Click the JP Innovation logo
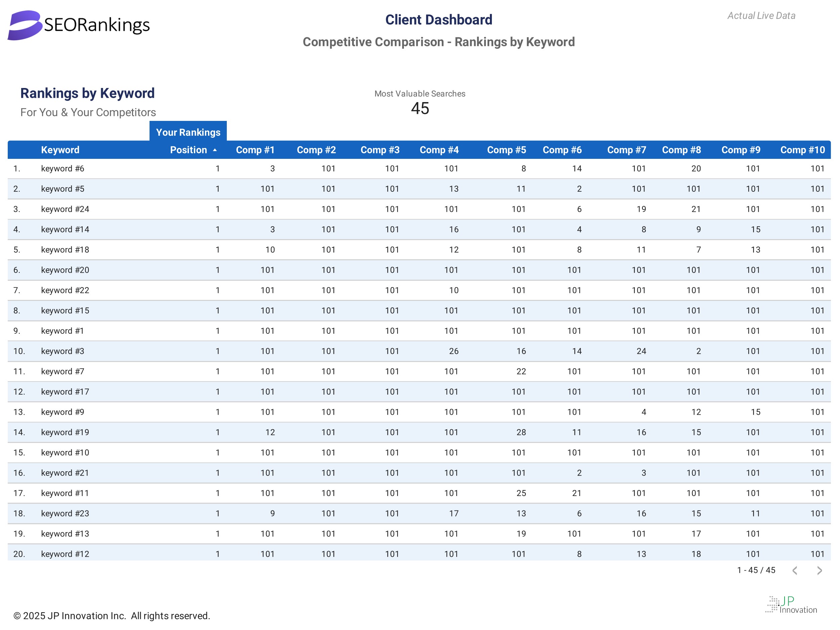840x630 pixels. [791, 604]
